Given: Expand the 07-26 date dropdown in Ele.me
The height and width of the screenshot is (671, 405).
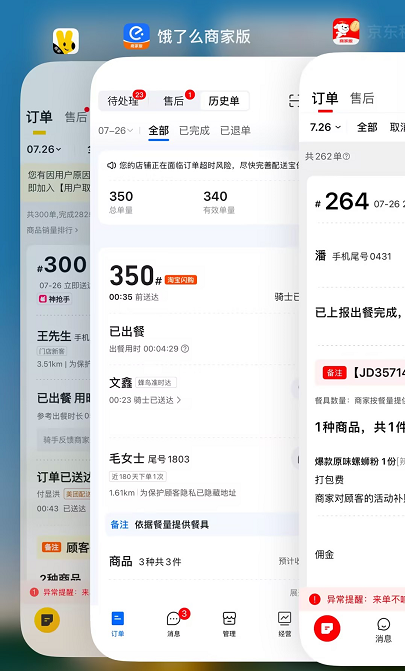Looking at the screenshot, I should 116,130.
